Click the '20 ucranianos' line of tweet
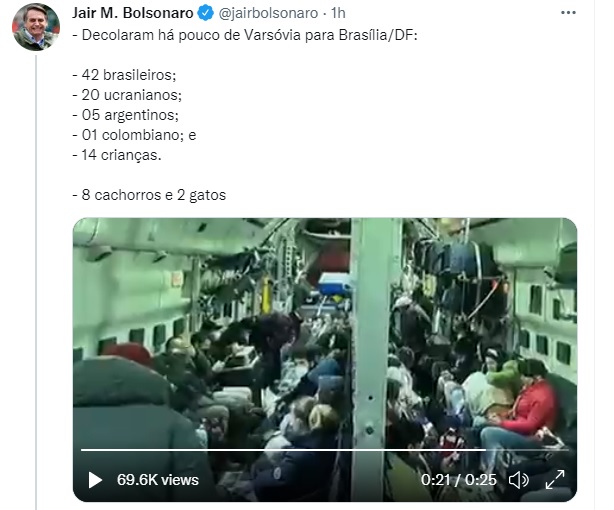The height and width of the screenshot is (510, 614). coord(127,95)
